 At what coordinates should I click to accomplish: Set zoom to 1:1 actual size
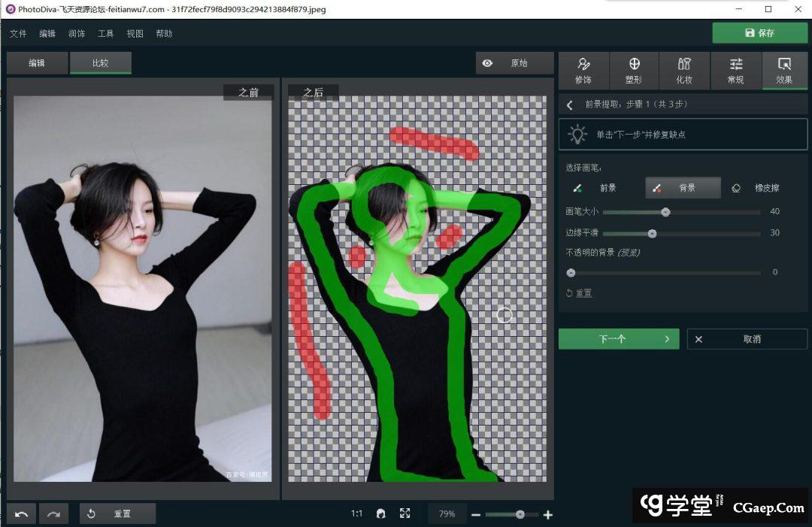click(x=356, y=514)
